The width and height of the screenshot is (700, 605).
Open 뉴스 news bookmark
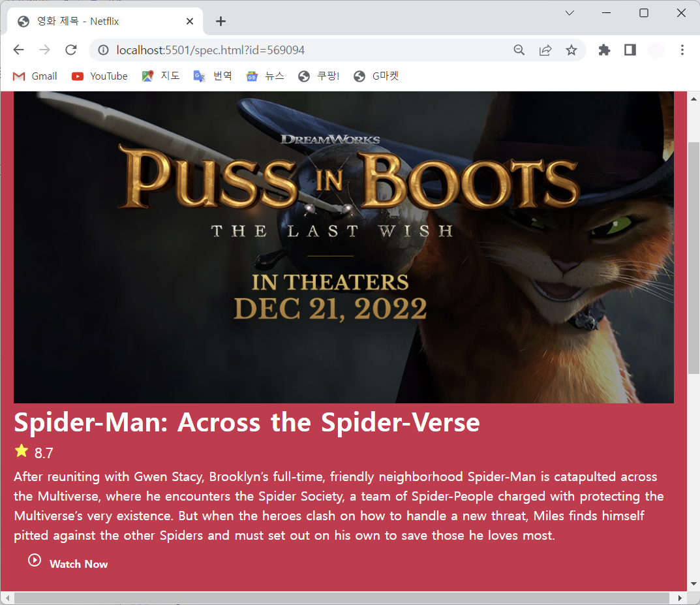265,76
